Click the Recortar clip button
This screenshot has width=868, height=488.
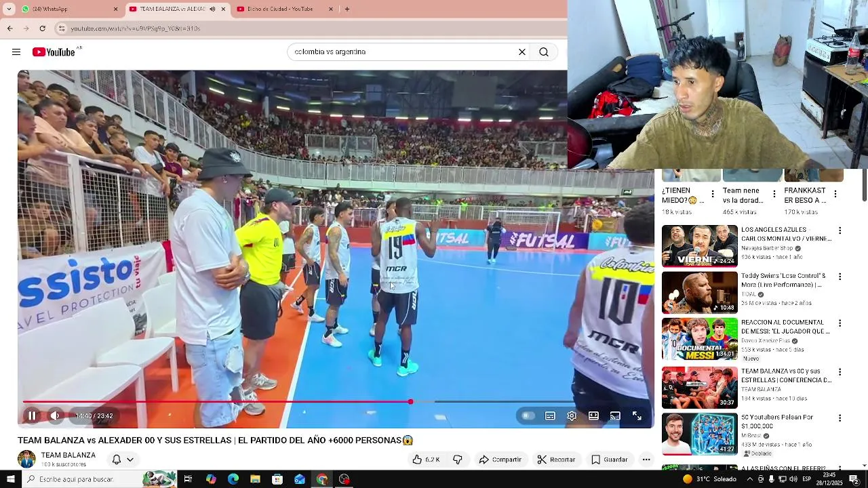[x=557, y=460]
